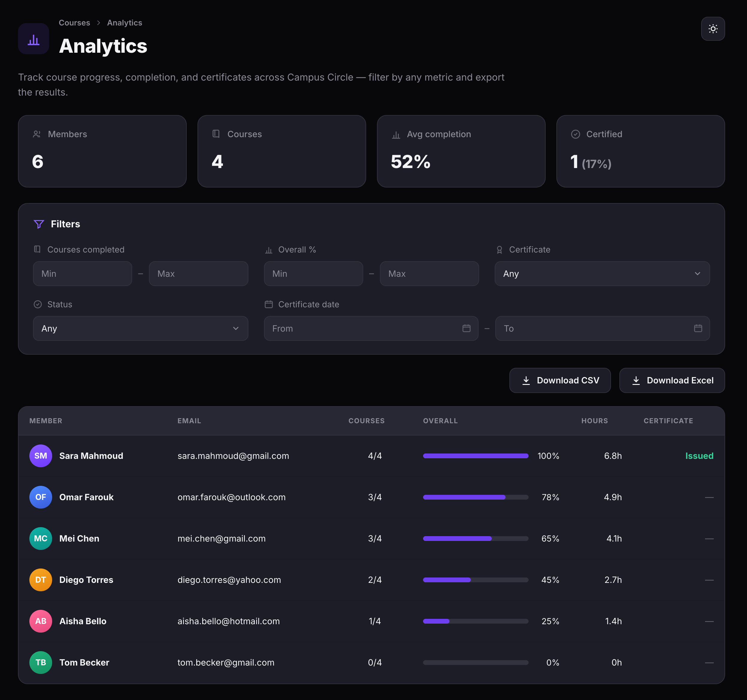Screen dimensions: 747x700
Task: Click the Issued certificate status
Action: [699, 456]
